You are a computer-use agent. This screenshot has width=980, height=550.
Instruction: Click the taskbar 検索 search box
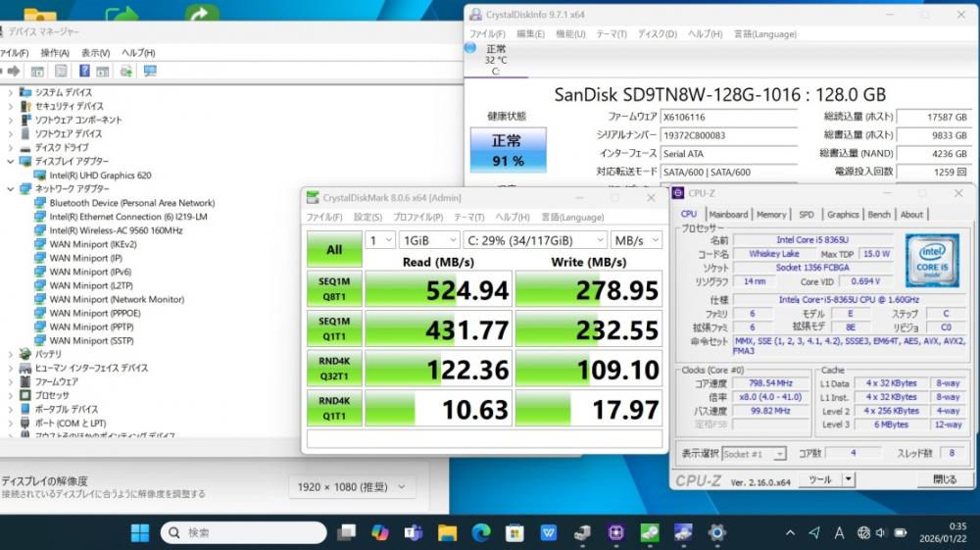point(244,532)
